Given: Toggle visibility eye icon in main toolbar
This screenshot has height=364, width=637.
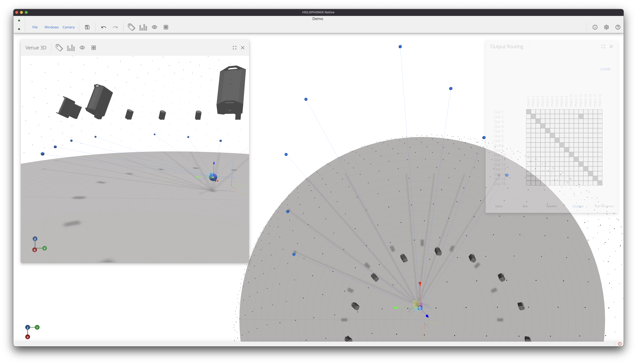Looking at the screenshot, I should coord(154,27).
